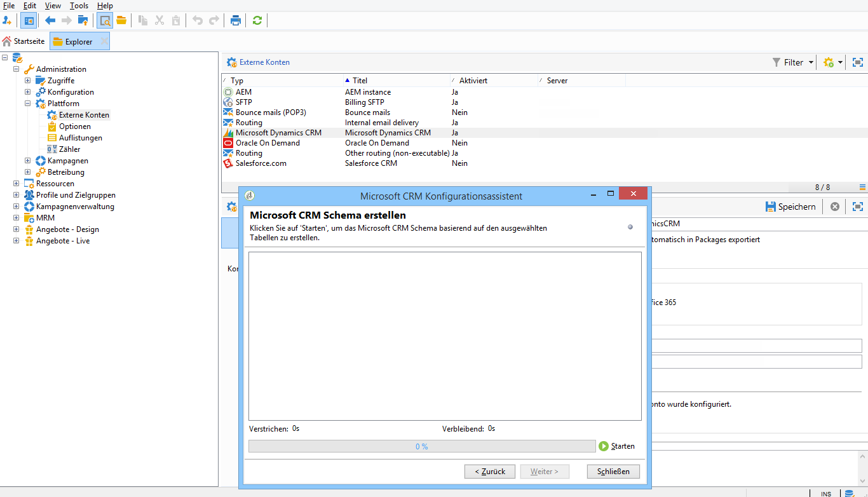The height and width of the screenshot is (497, 868).
Task: Sort the list by the Titel column
Action: (x=397, y=81)
